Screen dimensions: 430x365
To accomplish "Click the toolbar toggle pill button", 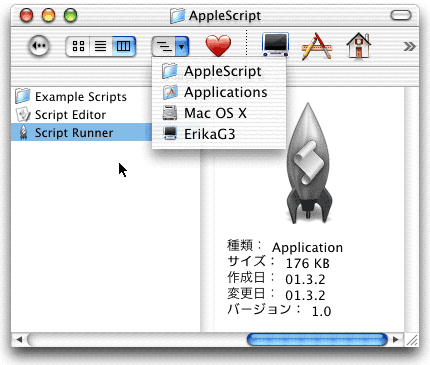I will (401, 15).
